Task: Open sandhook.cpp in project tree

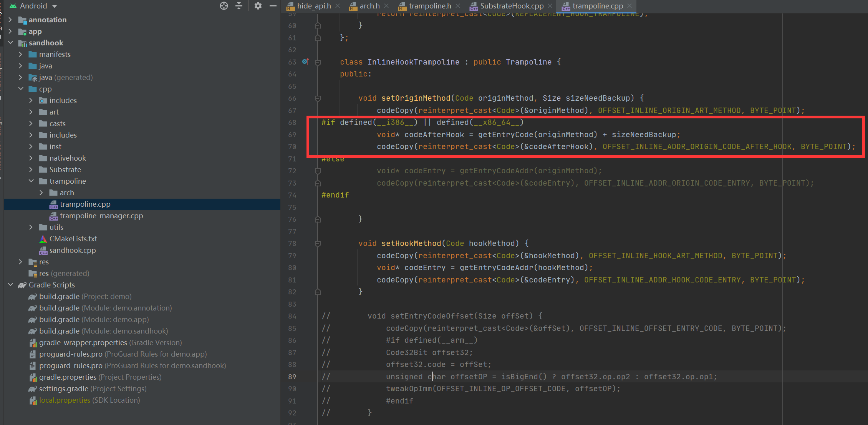Action: click(72, 250)
